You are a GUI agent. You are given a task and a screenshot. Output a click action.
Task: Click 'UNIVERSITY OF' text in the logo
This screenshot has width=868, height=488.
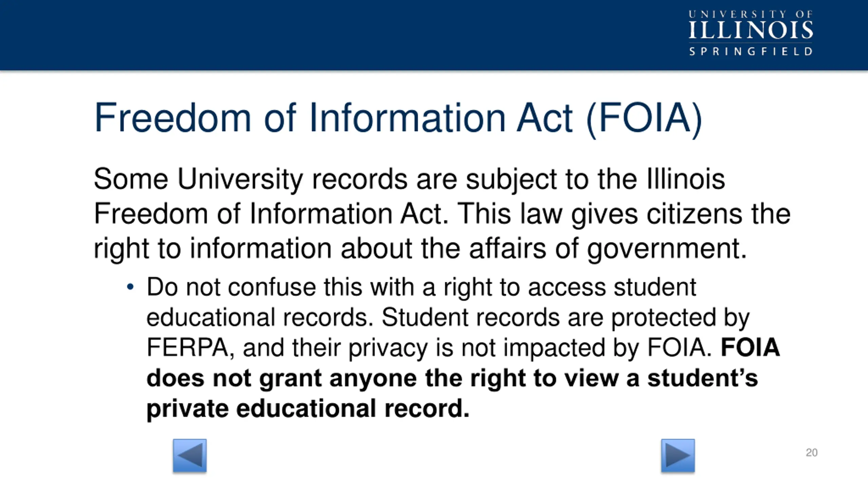point(751,14)
